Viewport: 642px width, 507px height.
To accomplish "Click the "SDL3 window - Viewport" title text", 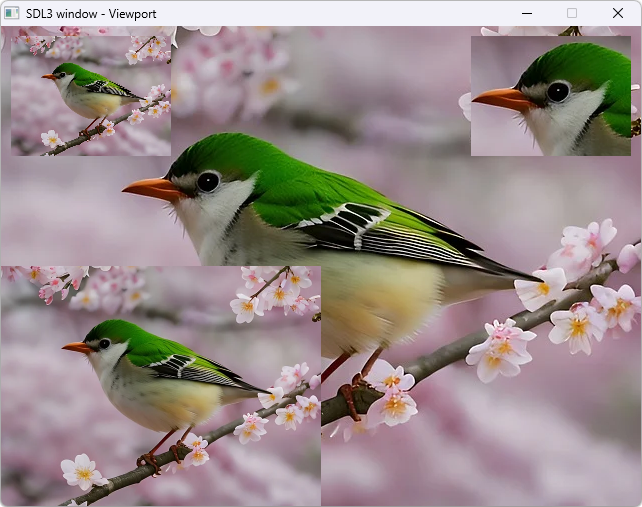I will pos(91,14).
